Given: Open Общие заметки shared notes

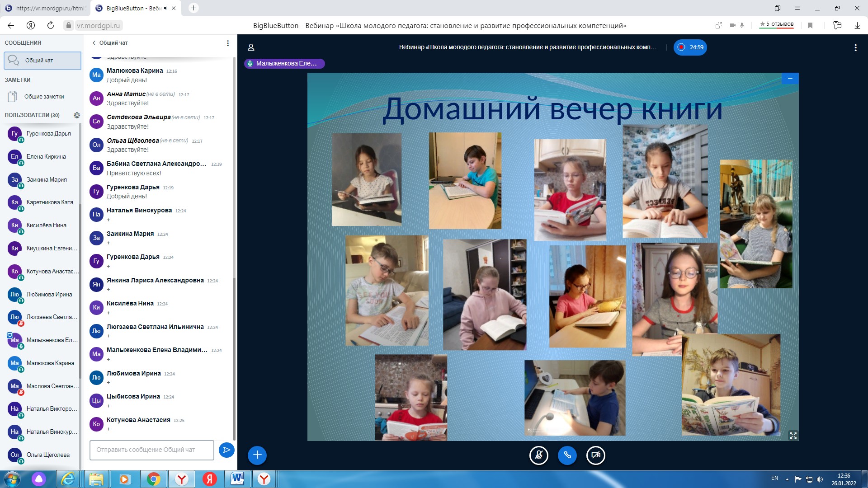Looking at the screenshot, I should 42,97.
